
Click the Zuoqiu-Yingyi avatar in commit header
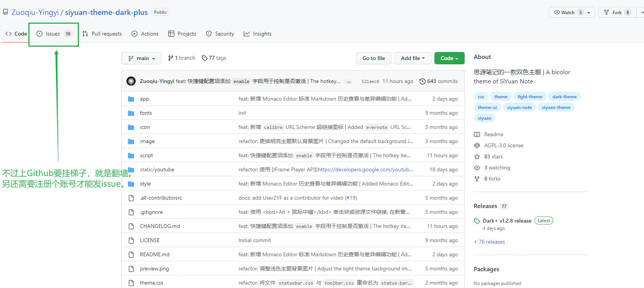point(131,81)
